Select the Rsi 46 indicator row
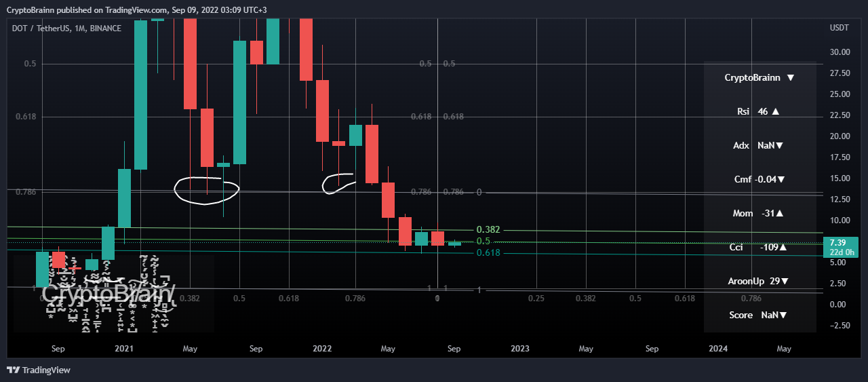The height and width of the screenshot is (382, 868). (x=759, y=111)
